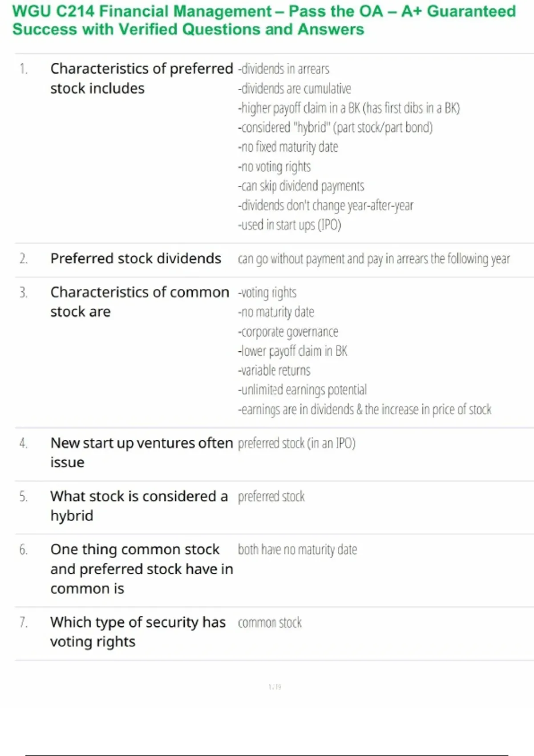The width and height of the screenshot is (534, 756).
Task: Click the 'considered hybrid' answer line
Action: pos(335,128)
